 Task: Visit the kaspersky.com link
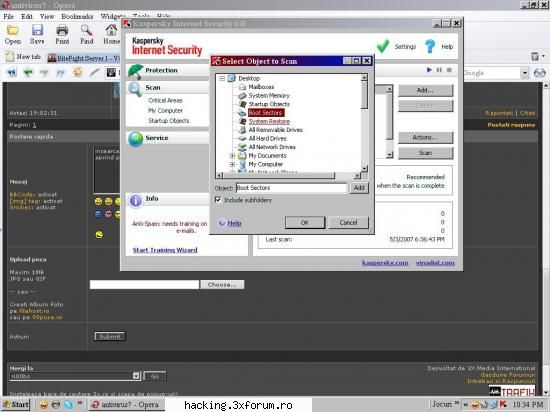pyautogui.click(x=385, y=263)
